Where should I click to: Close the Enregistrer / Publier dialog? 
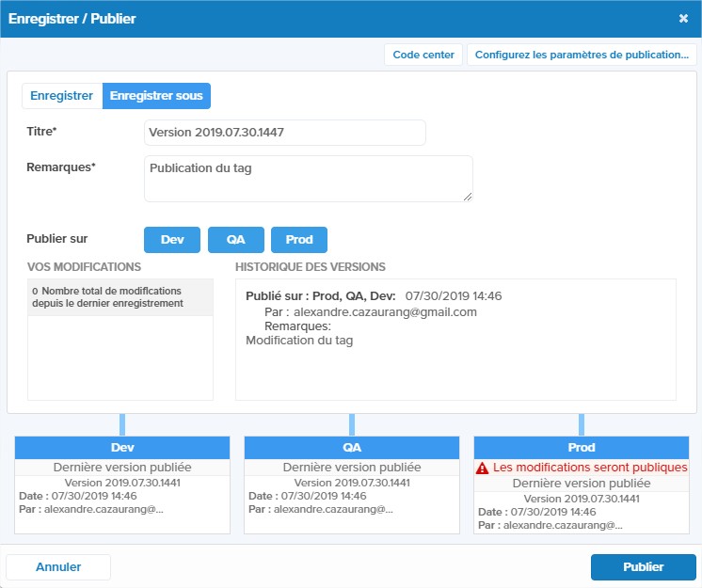pyautogui.click(x=683, y=18)
